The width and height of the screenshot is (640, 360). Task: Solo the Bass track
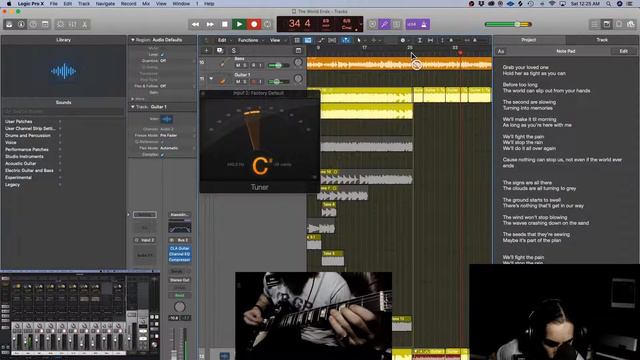tap(245, 65)
